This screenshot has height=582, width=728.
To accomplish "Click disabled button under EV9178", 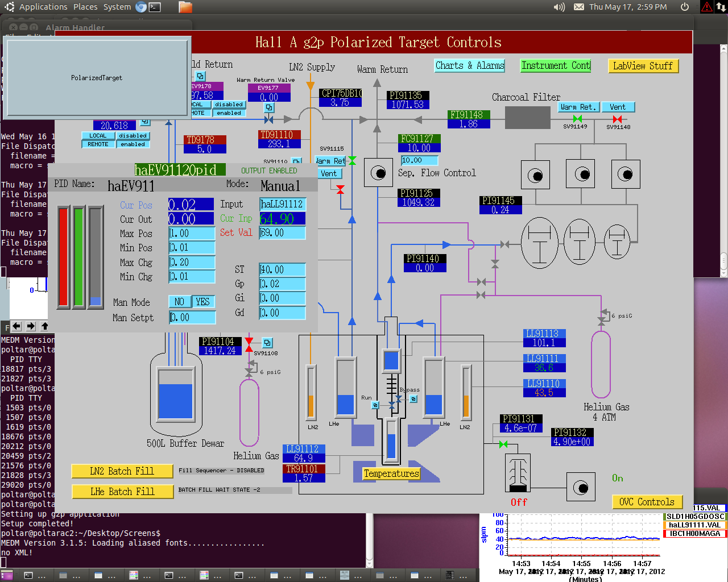I will (x=229, y=105).
